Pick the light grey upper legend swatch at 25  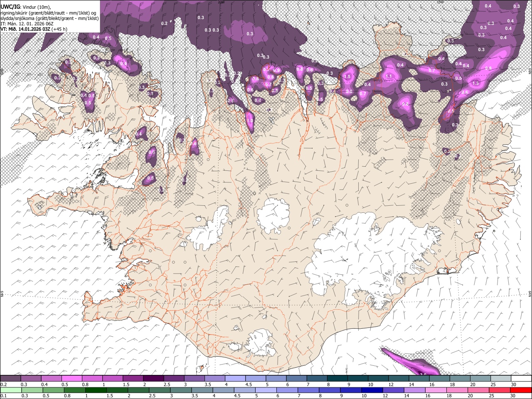click(x=500, y=379)
